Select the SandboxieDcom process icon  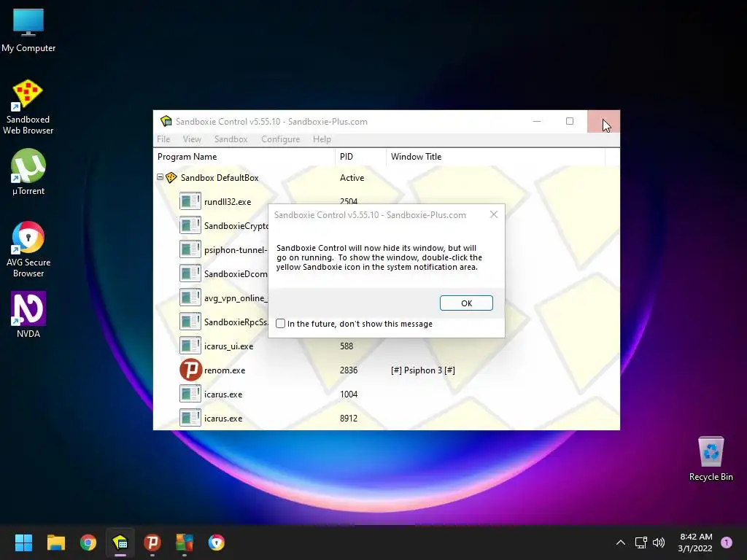tap(190, 273)
